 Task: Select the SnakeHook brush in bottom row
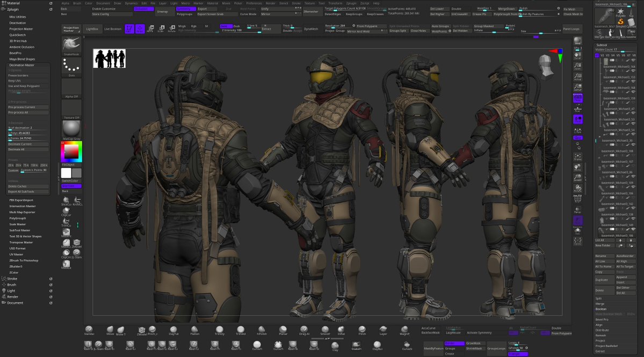(x=356, y=346)
